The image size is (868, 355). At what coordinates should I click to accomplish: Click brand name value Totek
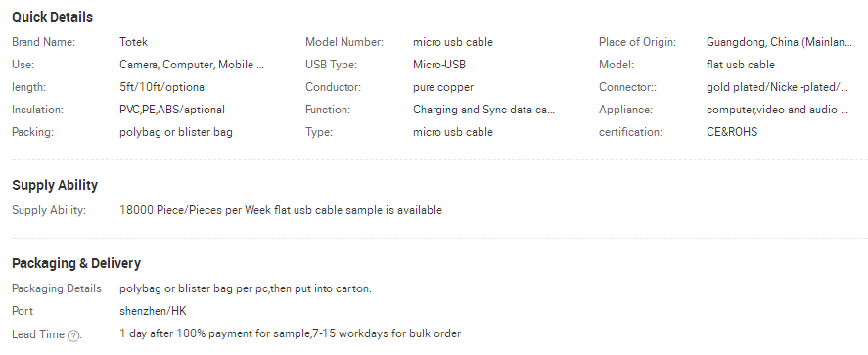click(133, 42)
